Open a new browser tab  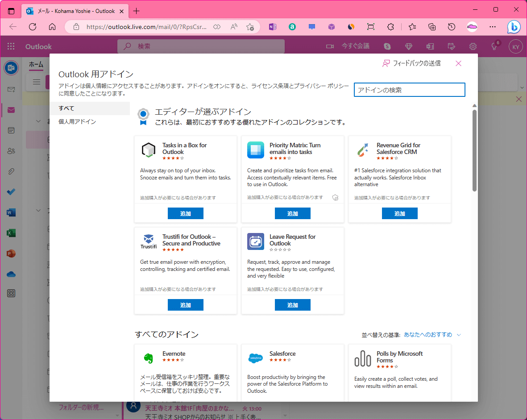tap(136, 11)
